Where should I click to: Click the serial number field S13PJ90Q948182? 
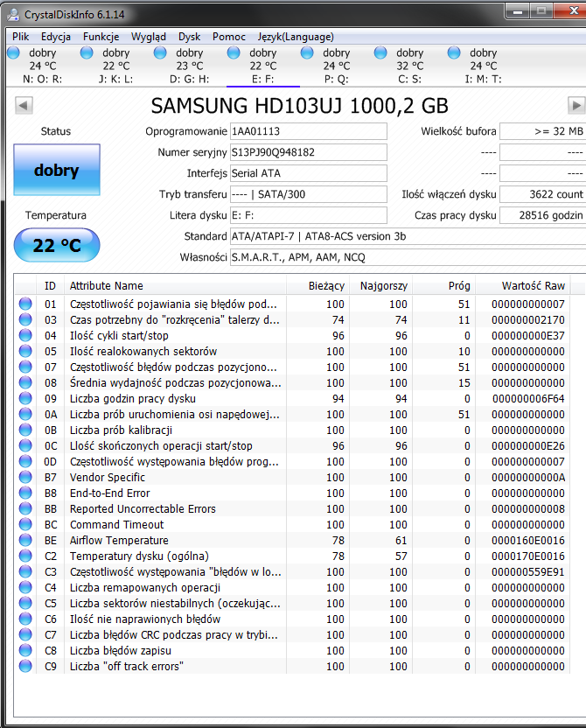(x=309, y=152)
